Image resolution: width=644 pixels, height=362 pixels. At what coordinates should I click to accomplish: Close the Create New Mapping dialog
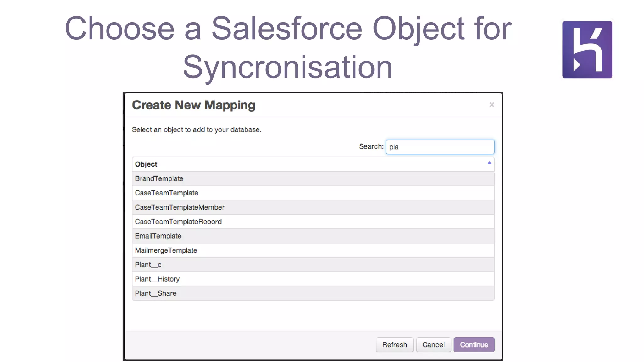tap(492, 105)
